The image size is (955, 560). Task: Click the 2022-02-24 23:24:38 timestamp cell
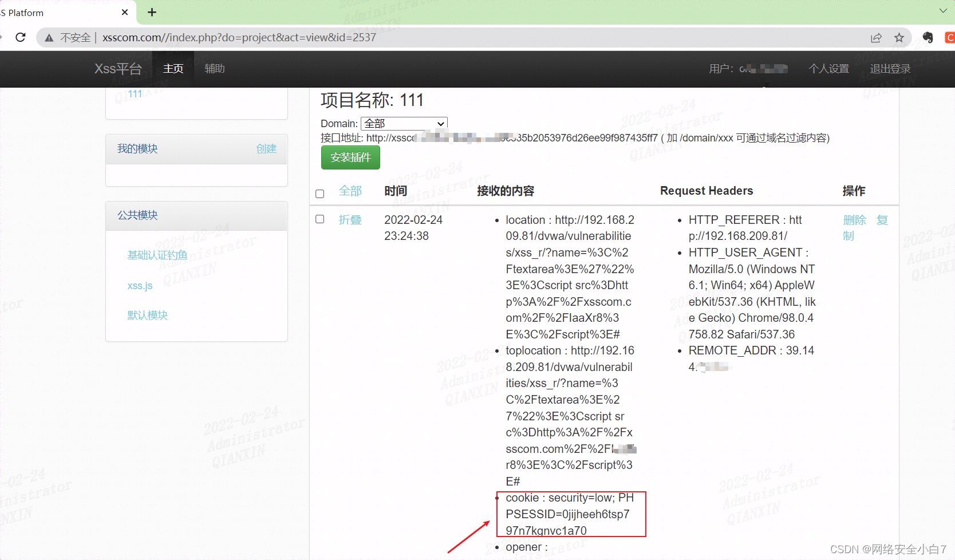point(413,228)
